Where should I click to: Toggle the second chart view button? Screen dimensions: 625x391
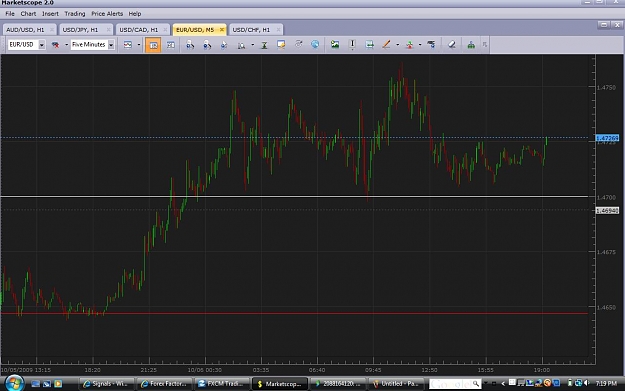[171, 45]
